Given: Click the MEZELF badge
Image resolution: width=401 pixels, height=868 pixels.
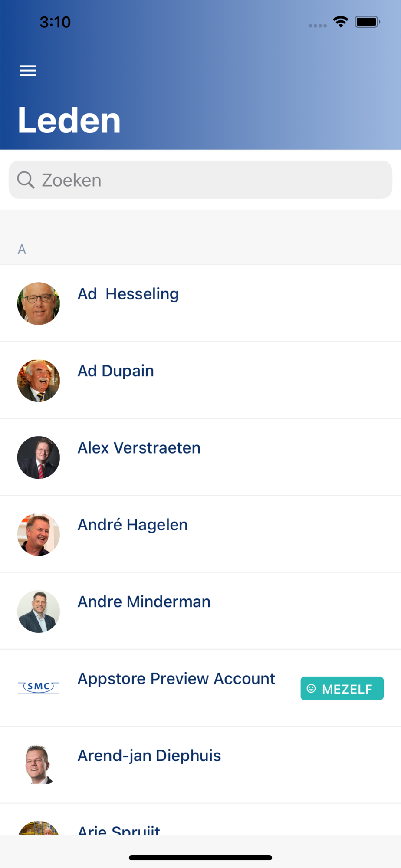Looking at the screenshot, I should (342, 688).
